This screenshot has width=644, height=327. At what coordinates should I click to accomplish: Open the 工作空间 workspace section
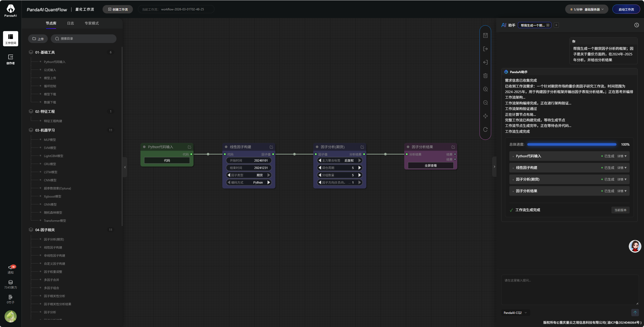[x=11, y=39]
